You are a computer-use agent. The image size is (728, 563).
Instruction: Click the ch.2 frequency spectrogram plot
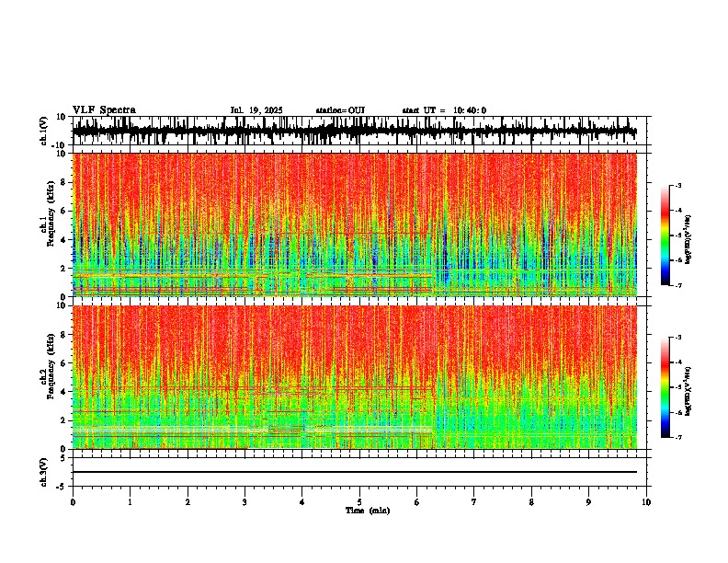click(355, 377)
